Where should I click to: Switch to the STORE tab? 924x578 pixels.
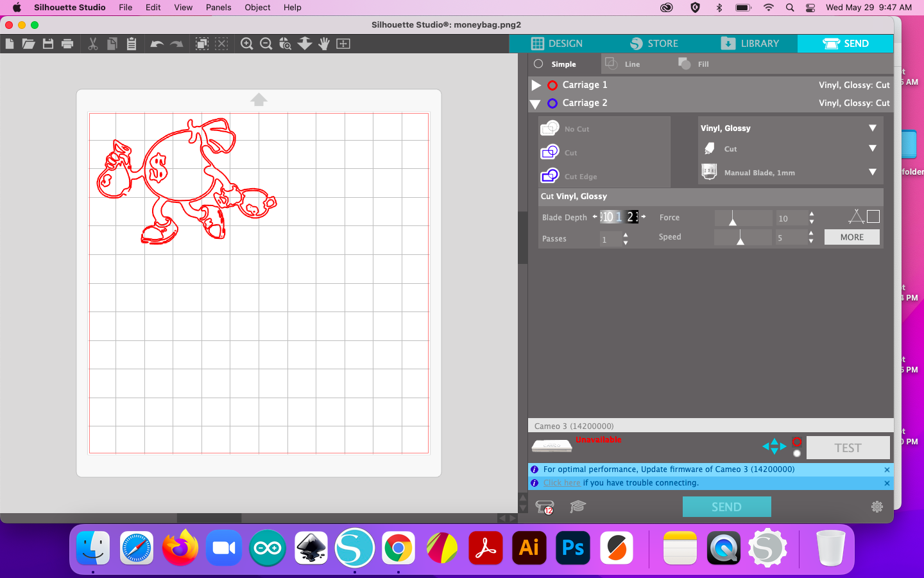point(654,44)
